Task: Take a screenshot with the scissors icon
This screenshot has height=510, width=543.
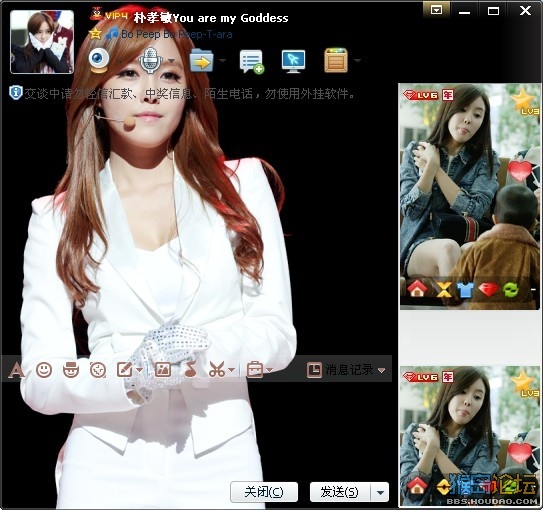Action: click(x=217, y=369)
